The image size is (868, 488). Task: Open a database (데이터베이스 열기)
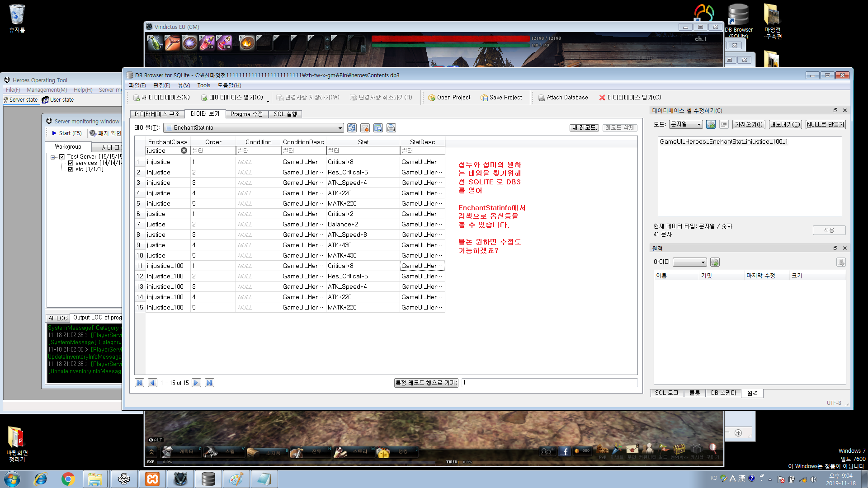(232, 98)
